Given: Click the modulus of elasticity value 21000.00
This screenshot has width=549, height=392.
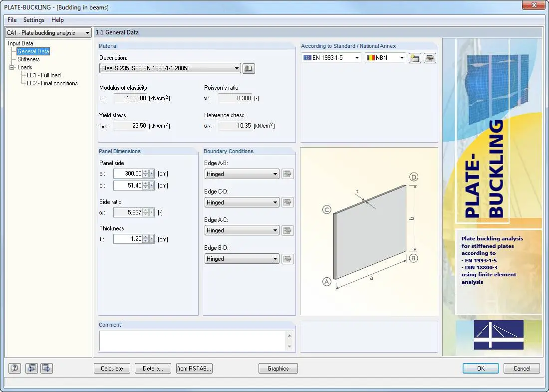Looking at the screenshot, I should coord(130,98).
